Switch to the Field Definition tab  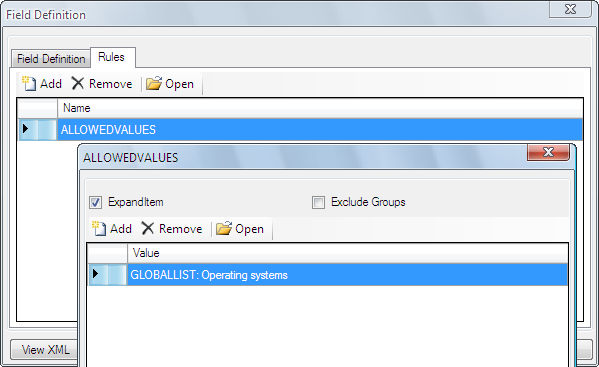[x=51, y=59]
